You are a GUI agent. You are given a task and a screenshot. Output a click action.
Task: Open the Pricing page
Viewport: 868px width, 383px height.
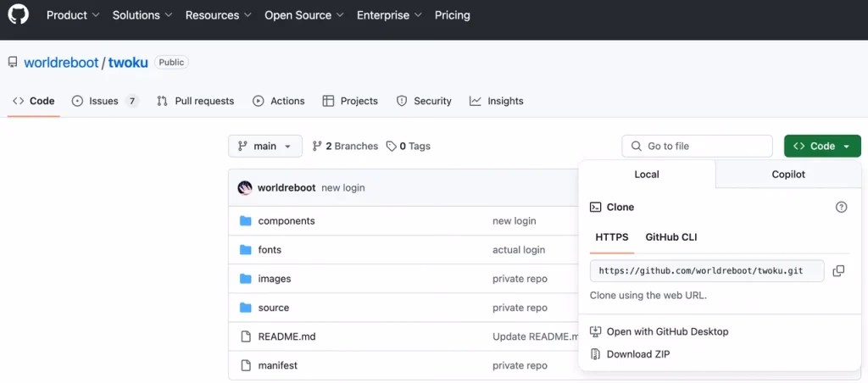click(453, 15)
